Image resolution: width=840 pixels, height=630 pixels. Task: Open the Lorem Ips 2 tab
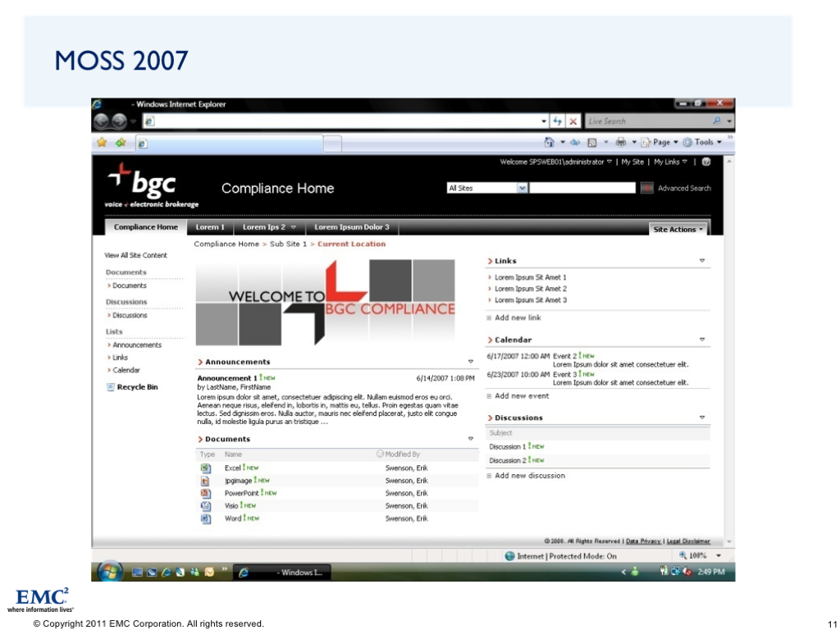(269, 227)
